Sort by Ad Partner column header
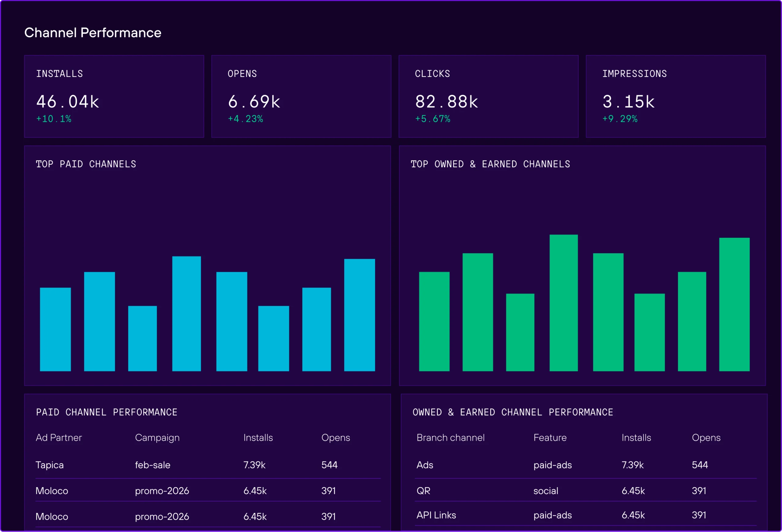This screenshot has height=532, width=782. [x=59, y=438]
